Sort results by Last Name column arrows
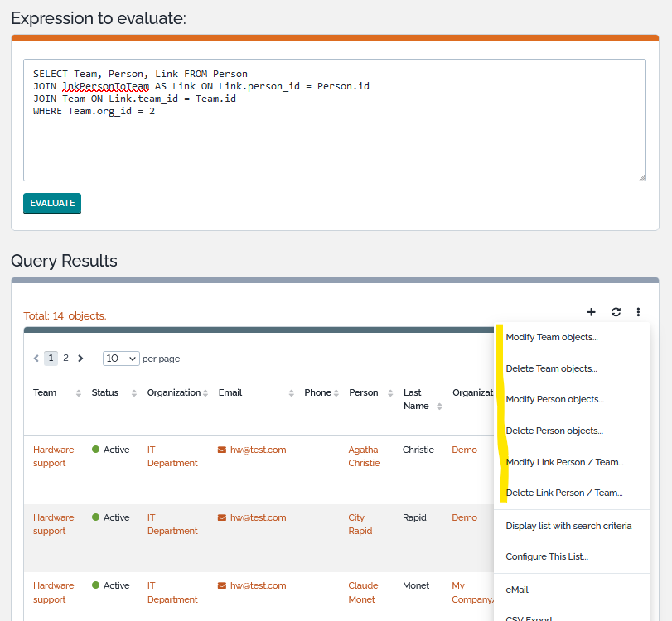The height and width of the screenshot is (621, 672). click(x=439, y=407)
